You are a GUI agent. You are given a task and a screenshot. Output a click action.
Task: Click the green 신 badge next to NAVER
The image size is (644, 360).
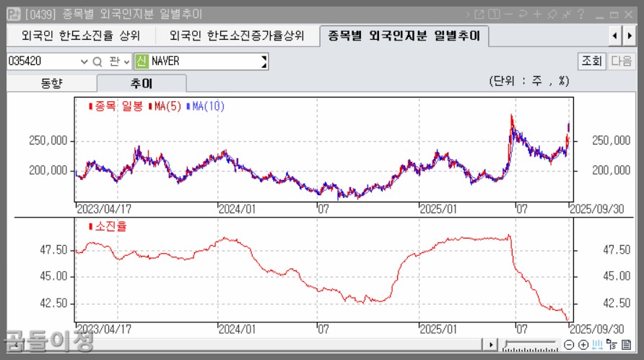tap(142, 61)
